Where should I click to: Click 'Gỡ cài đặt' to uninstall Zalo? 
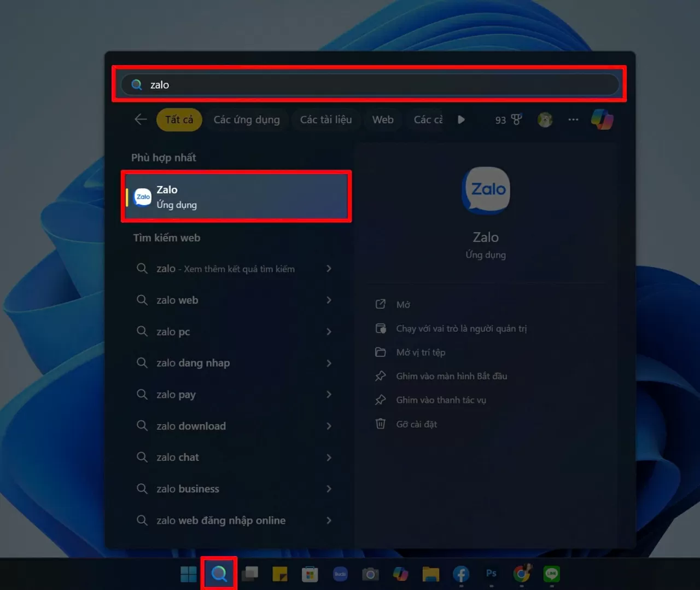[416, 424]
